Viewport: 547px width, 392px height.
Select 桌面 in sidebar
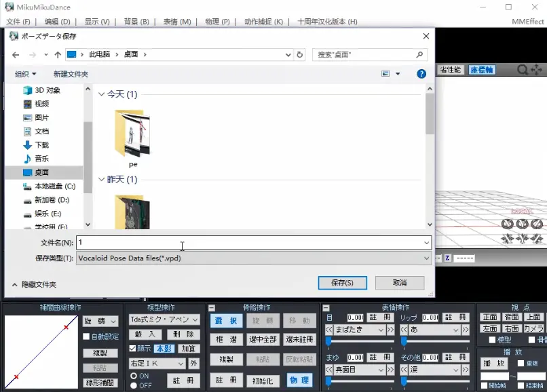[x=43, y=172]
